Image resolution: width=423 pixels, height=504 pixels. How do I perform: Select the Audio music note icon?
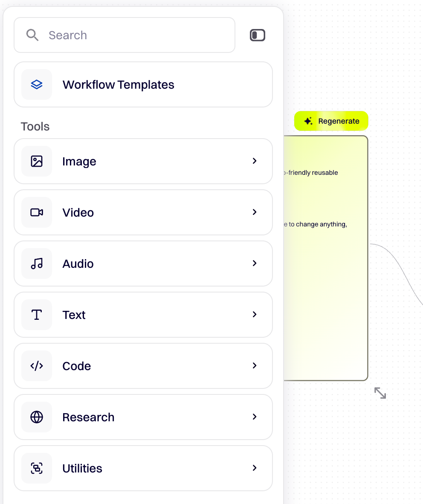point(37,264)
